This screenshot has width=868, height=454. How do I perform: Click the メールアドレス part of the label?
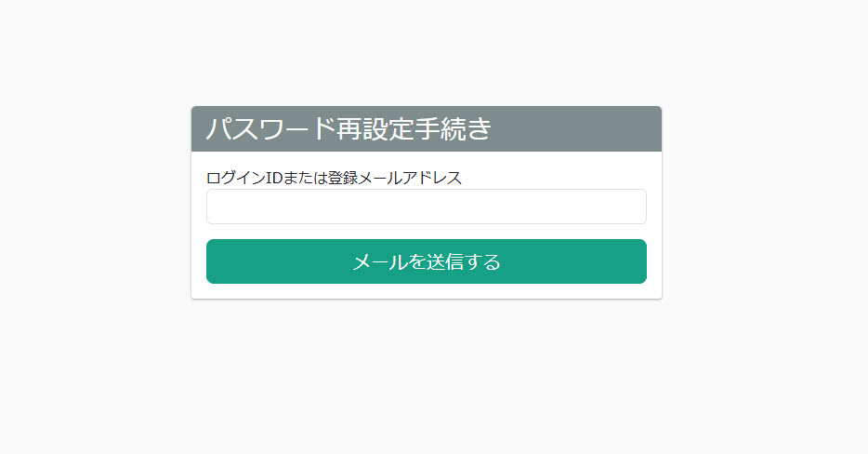coord(410,178)
